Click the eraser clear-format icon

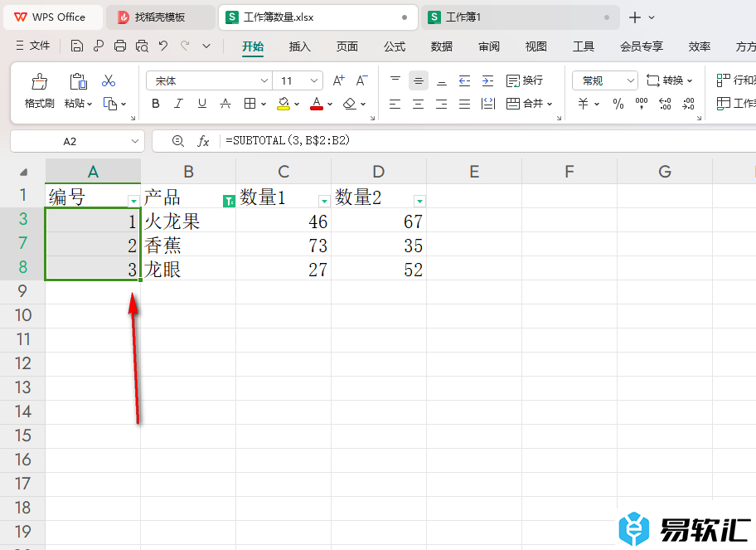[x=350, y=103]
